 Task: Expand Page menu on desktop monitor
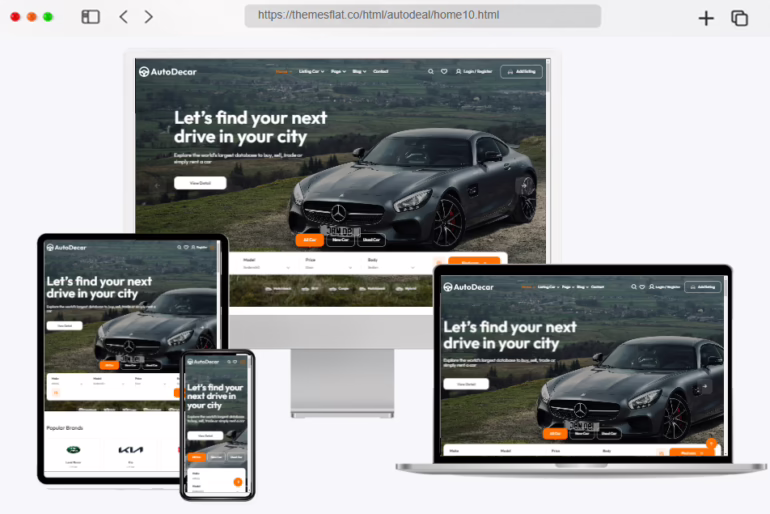coord(338,72)
